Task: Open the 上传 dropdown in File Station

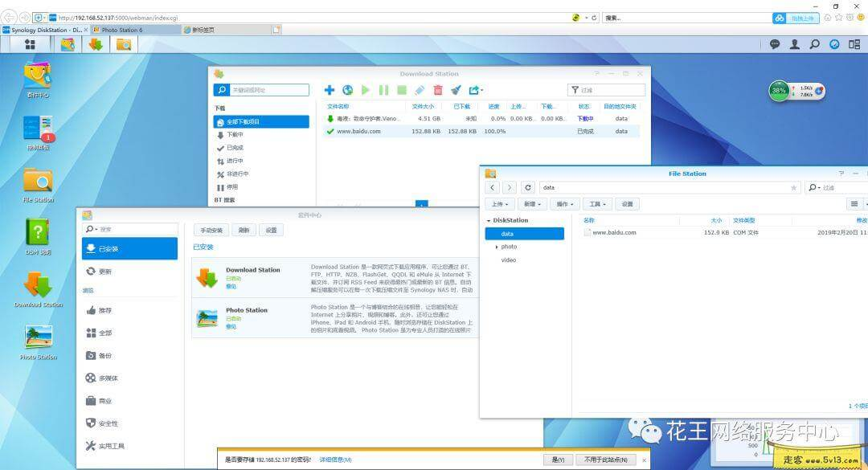Action: coord(500,204)
